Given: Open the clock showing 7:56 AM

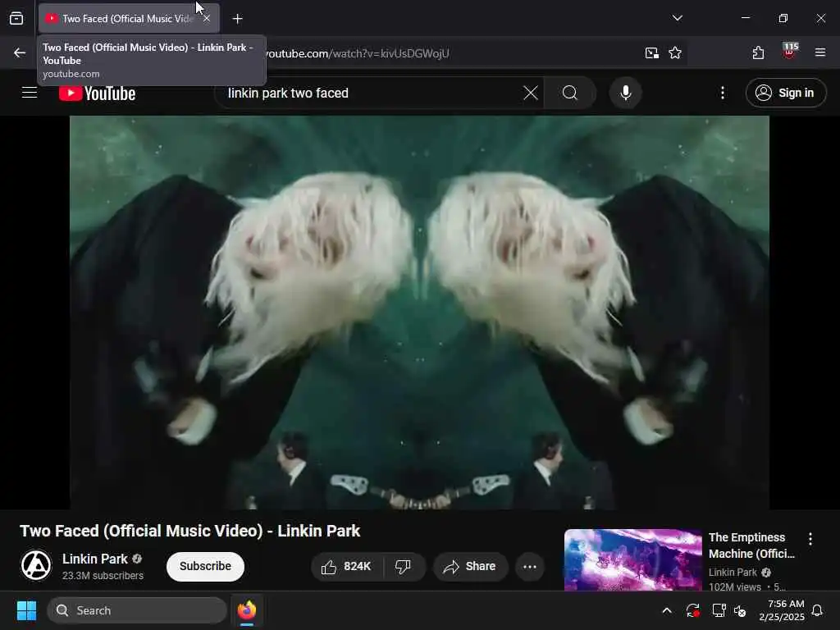Looking at the screenshot, I should pyautogui.click(x=782, y=610).
